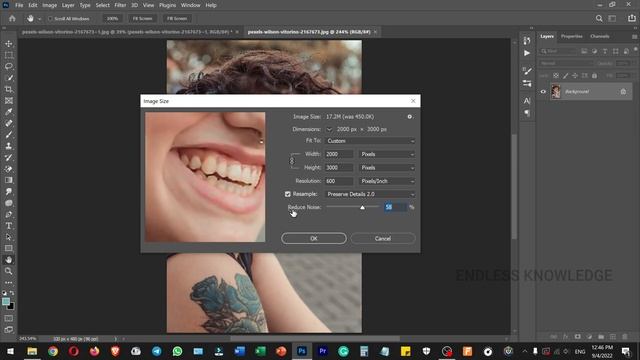Select the Move tool
The width and height of the screenshot is (640, 360).
(9, 44)
